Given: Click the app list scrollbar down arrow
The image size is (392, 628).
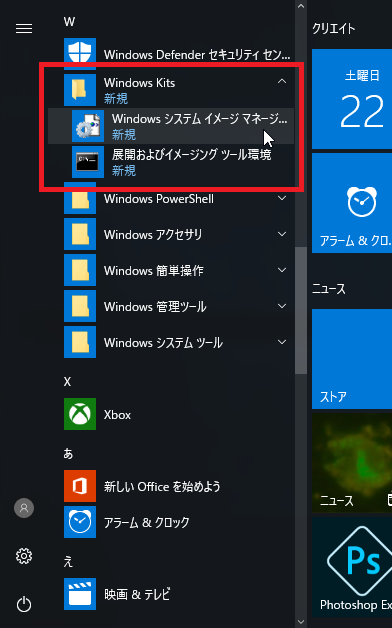Looking at the screenshot, I should [301, 622].
